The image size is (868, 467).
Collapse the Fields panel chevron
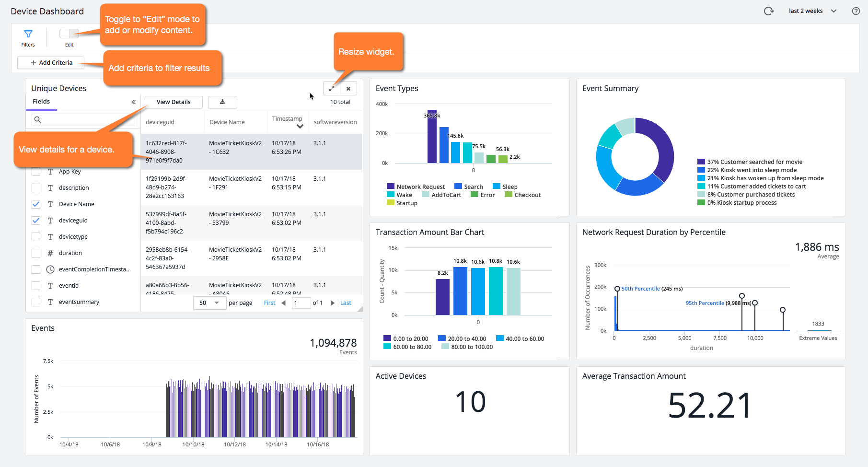tap(133, 102)
